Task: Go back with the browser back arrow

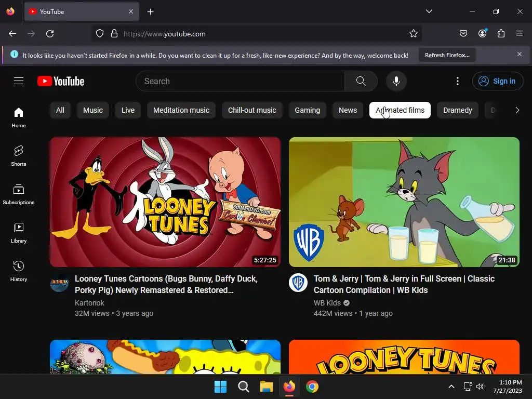Action: 12,34
